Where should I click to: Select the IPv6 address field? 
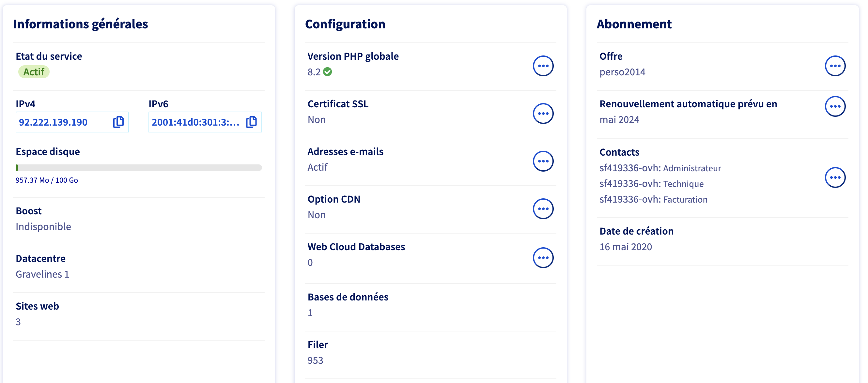[x=195, y=122]
